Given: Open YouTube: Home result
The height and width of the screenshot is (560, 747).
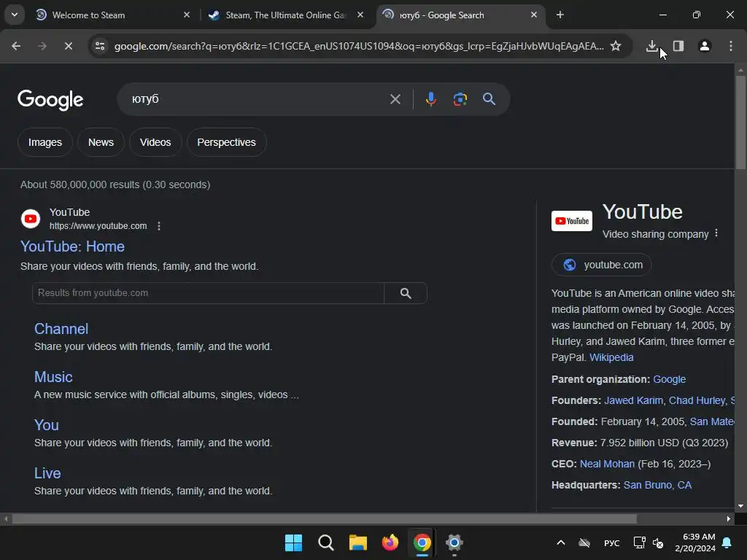Looking at the screenshot, I should (72, 246).
